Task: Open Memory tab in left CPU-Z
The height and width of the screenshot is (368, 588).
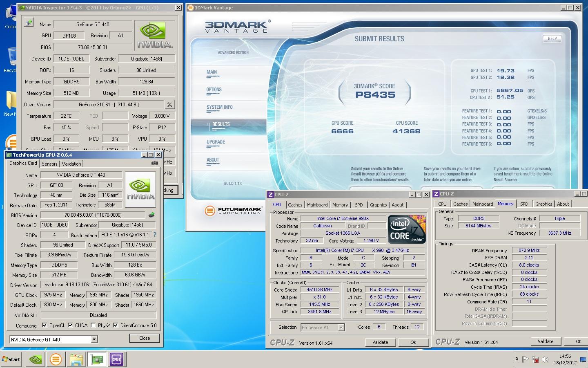Action: (x=340, y=205)
